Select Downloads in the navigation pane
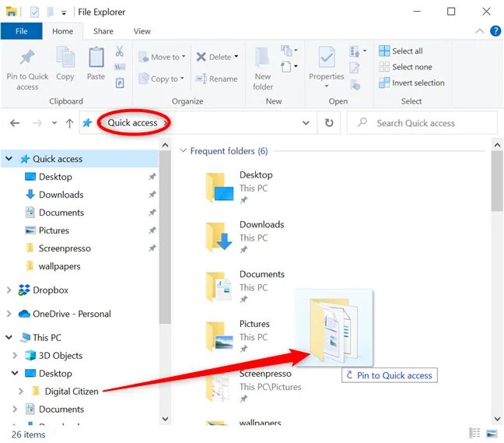Viewport: 504px width, 443px height. (x=61, y=195)
